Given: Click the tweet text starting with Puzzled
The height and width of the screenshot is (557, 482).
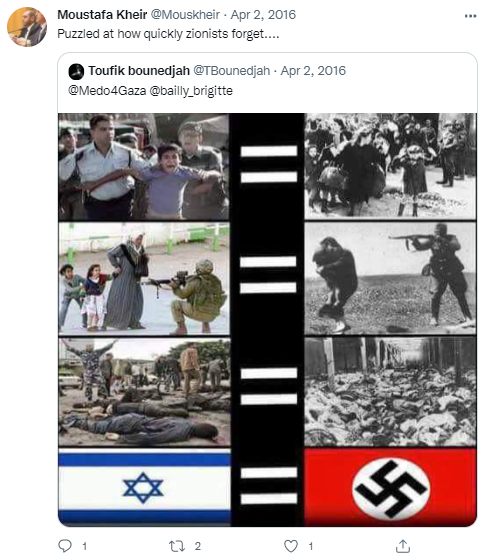Looking at the screenshot, I should [x=168, y=34].
